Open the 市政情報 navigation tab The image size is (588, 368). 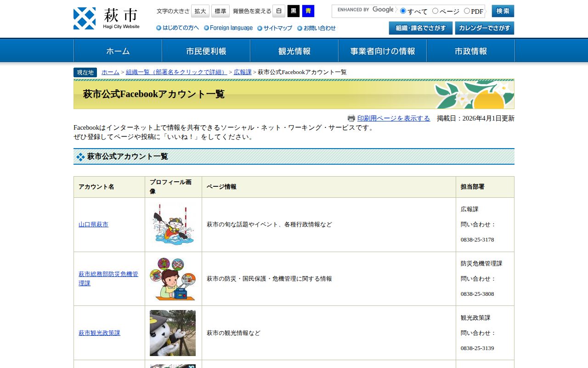click(470, 51)
